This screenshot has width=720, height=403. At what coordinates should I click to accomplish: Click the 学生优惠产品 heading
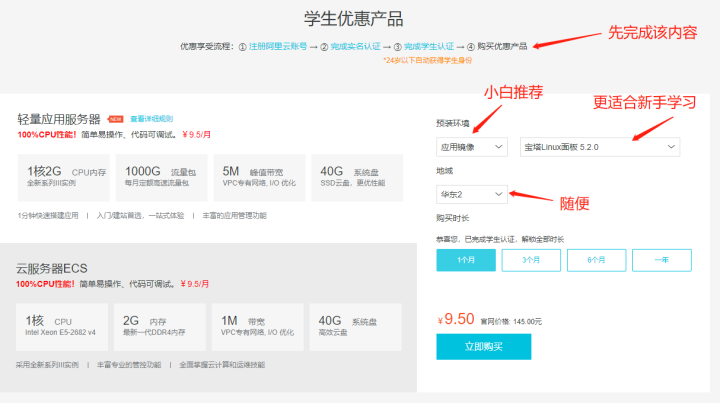354,19
